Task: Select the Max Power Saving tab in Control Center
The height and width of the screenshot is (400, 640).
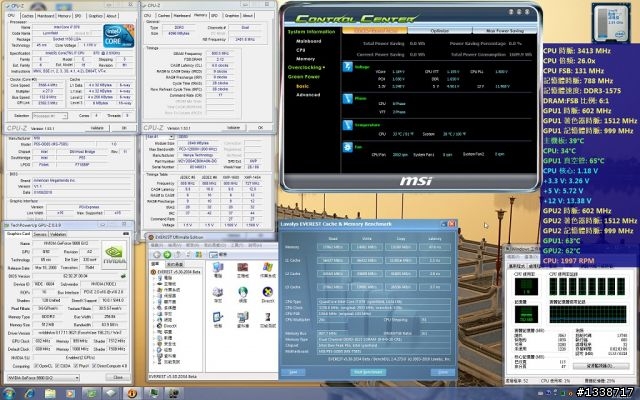Action: point(504,31)
